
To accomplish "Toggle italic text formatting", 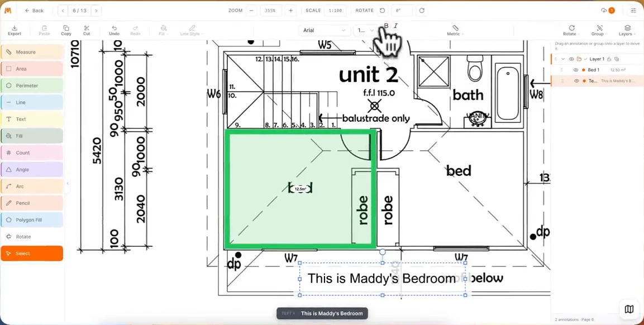I will point(396,26).
